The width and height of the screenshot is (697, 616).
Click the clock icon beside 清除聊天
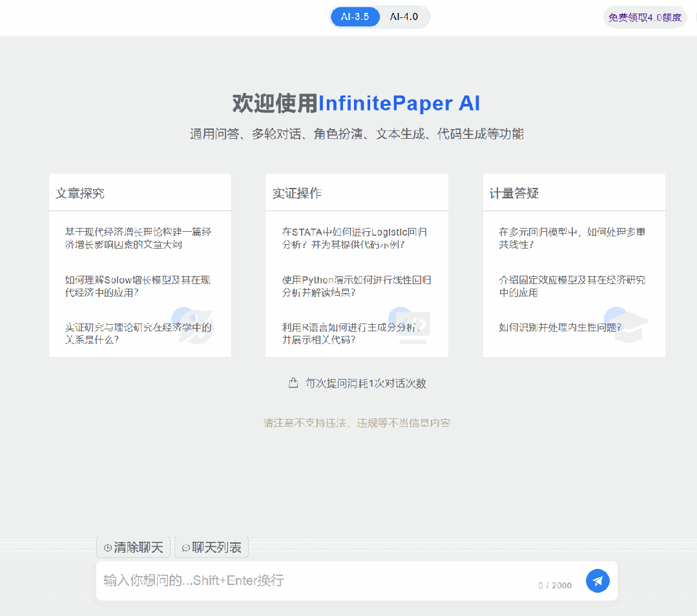[108, 548]
